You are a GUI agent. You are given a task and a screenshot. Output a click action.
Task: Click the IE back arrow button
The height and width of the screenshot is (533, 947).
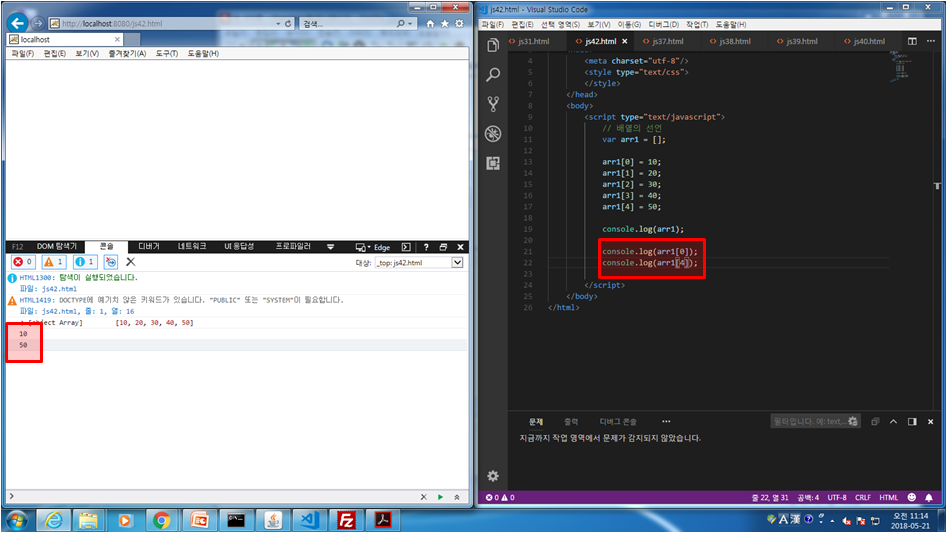coord(18,23)
